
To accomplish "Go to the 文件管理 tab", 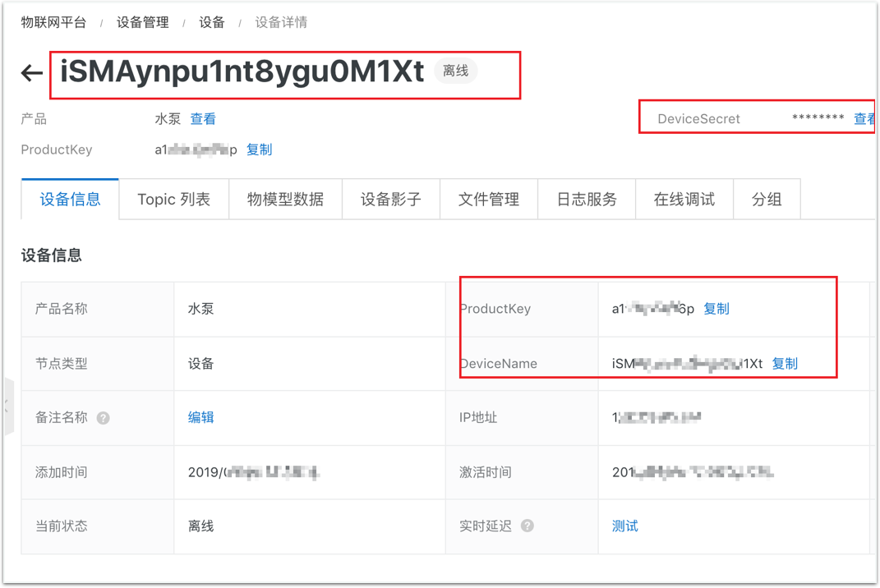I will pyautogui.click(x=489, y=200).
